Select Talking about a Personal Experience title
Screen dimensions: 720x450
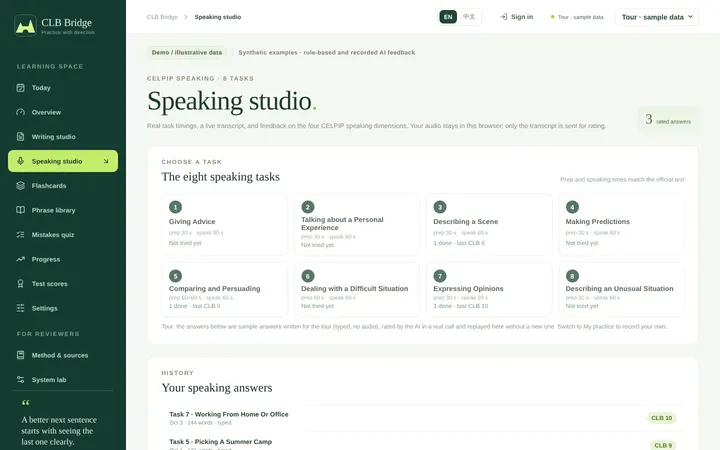(x=342, y=224)
